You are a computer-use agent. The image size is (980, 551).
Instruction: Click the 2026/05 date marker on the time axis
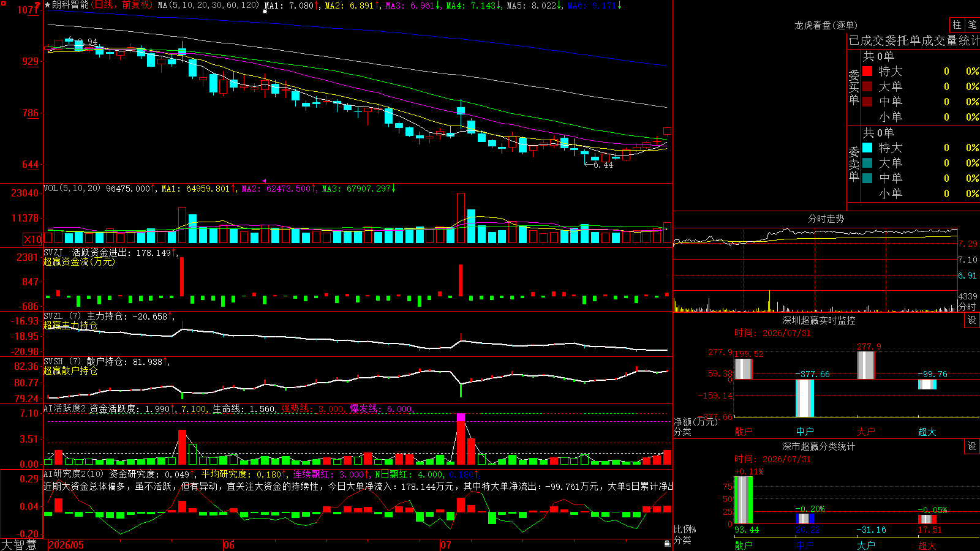tap(66, 545)
